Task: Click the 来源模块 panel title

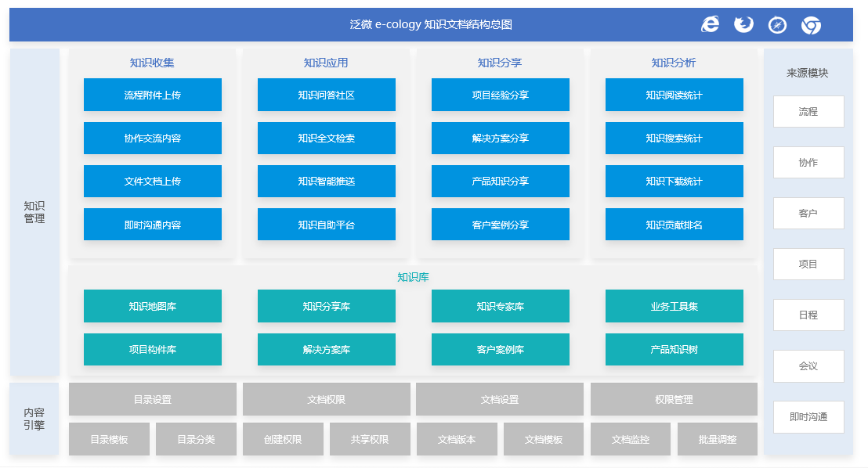Action: [808, 73]
